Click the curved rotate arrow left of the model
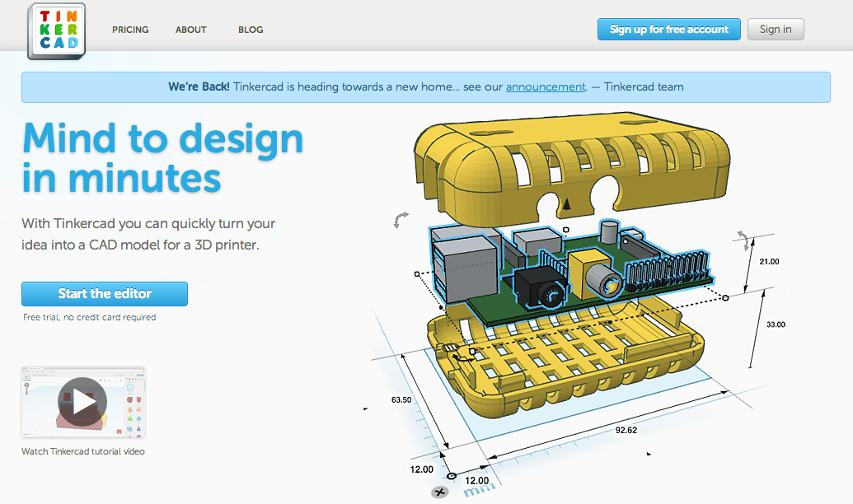 coord(401,220)
